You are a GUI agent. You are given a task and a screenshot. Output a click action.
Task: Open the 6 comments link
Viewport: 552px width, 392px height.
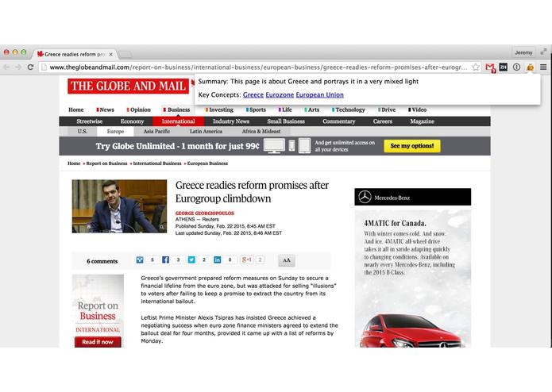point(102,261)
